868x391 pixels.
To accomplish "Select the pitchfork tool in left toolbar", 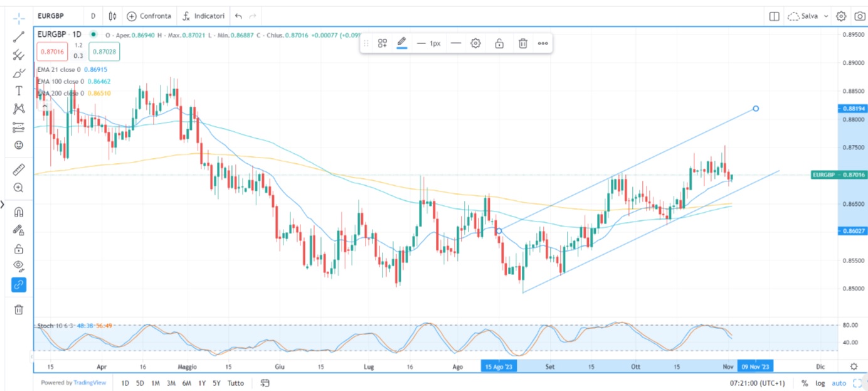I will pyautogui.click(x=19, y=55).
